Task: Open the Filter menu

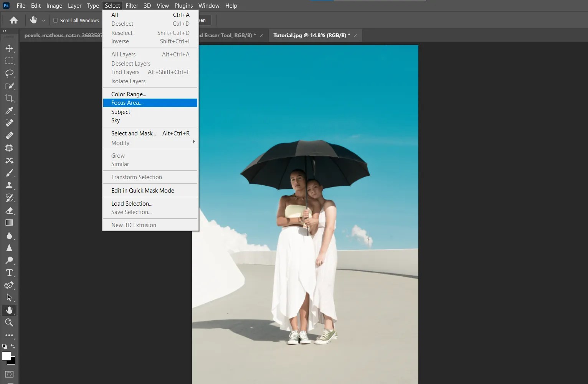Action: click(132, 5)
